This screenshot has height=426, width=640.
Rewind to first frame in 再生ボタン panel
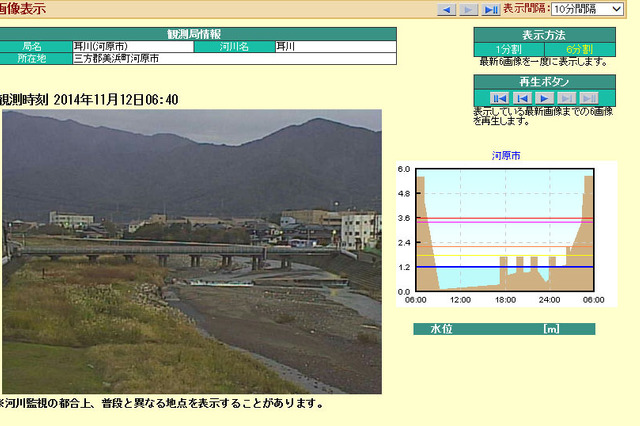pyautogui.click(x=500, y=98)
